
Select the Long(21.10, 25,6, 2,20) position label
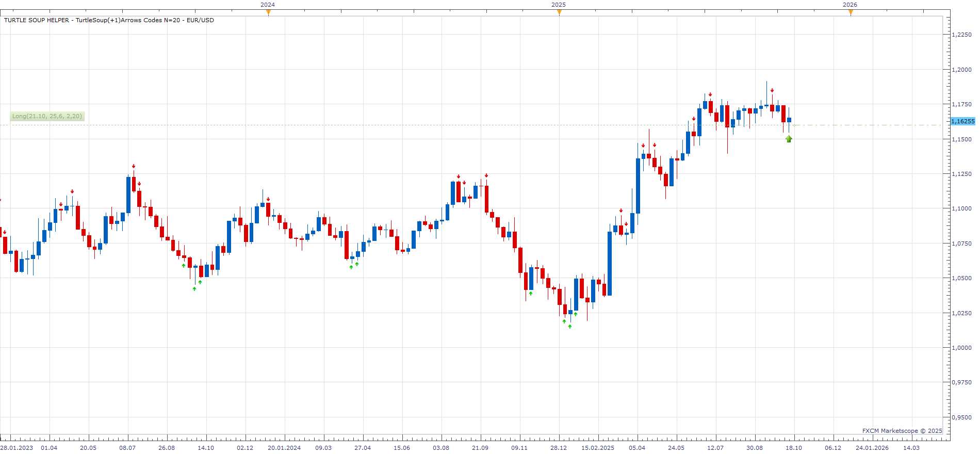[47, 116]
